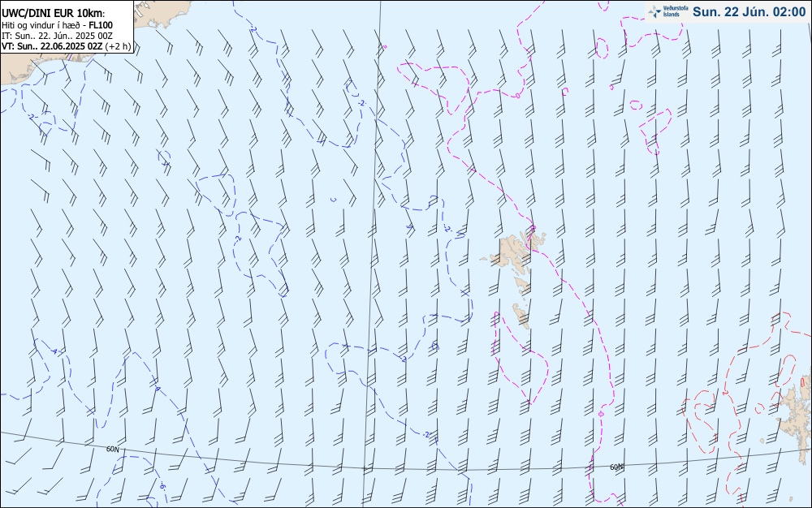Click the 'Sun. 22 Jún. 02:00' timestamp
Viewport: 812px width, 508px height.
coord(749,12)
